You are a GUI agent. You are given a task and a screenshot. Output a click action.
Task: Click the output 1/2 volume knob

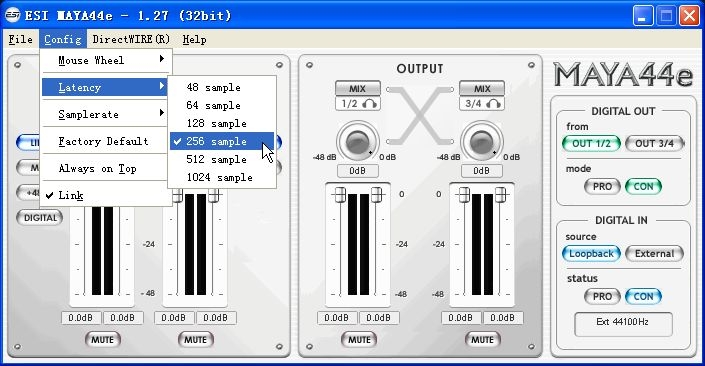(357, 142)
